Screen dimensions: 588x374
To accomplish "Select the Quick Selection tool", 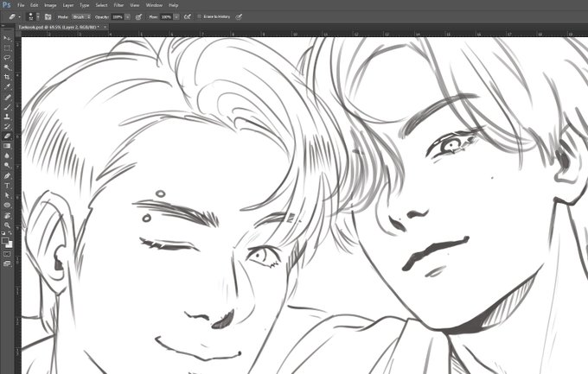I will [x=7, y=67].
